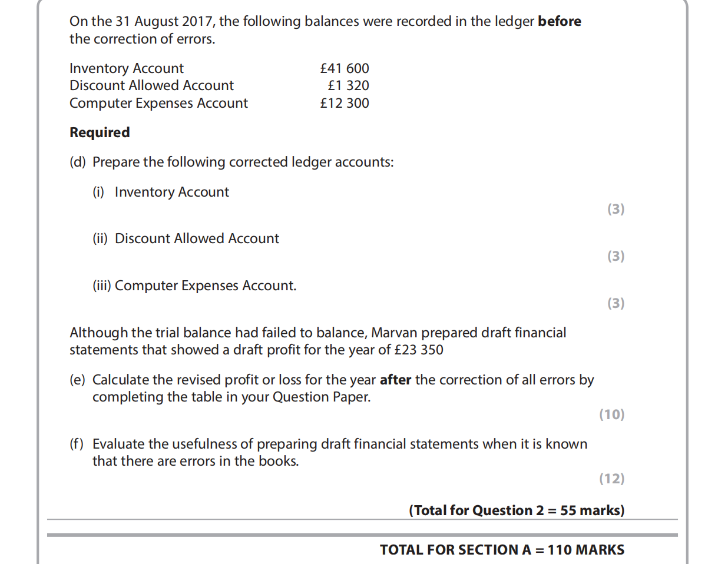Click the (12) marks indicator
Viewport: 728px width, 564px height.
611,479
